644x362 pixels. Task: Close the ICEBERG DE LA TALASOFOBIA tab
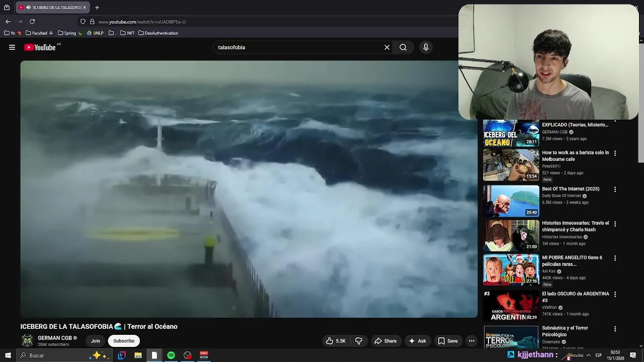point(85,8)
